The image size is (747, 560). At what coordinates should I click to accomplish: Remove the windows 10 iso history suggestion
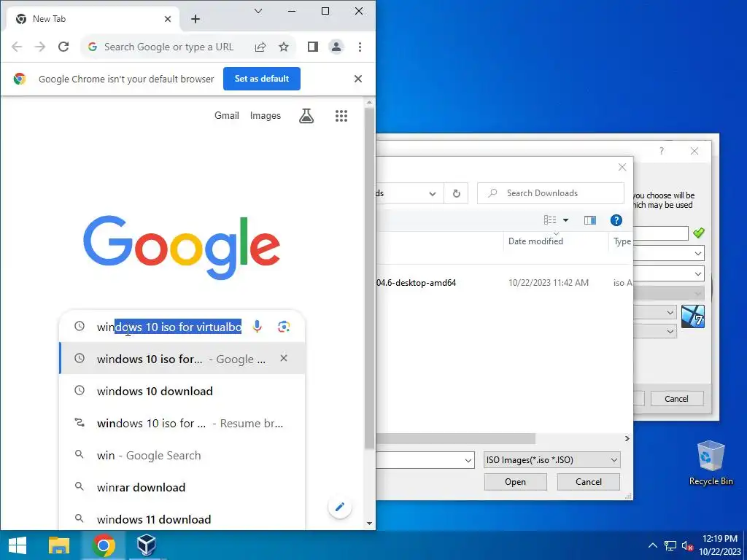[x=284, y=358]
